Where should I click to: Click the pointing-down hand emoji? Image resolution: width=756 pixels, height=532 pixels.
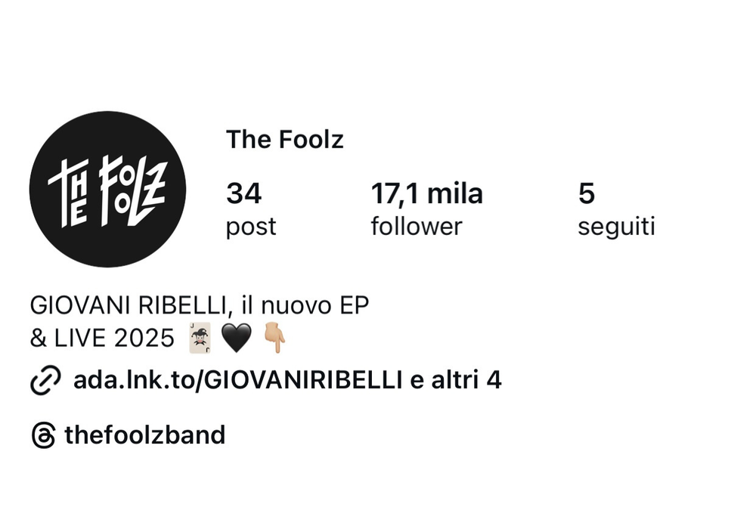(x=275, y=338)
